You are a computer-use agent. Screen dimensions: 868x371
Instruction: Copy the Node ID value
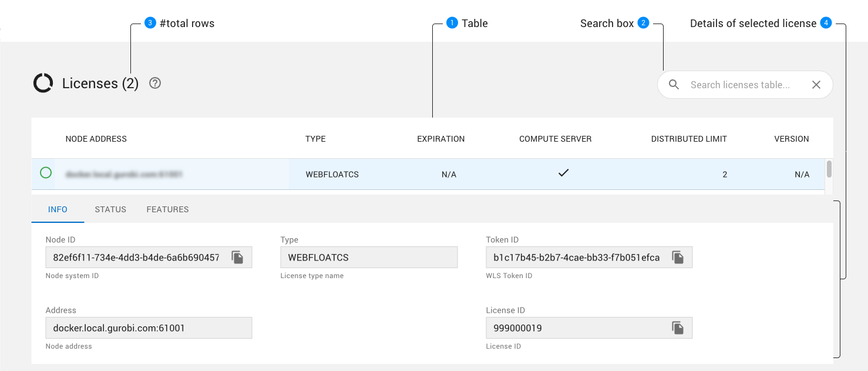click(x=237, y=258)
